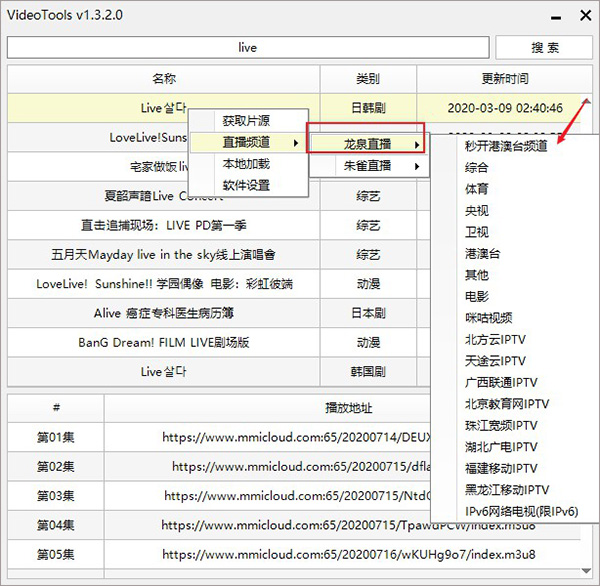Select 北京教育网IPTV option
The image size is (600, 586).
point(507,403)
